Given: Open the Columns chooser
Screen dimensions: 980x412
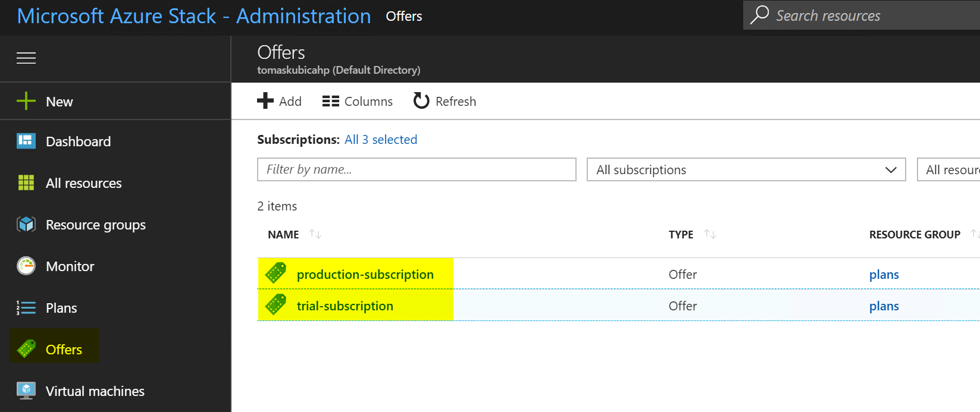Looking at the screenshot, I should [357, 101].
